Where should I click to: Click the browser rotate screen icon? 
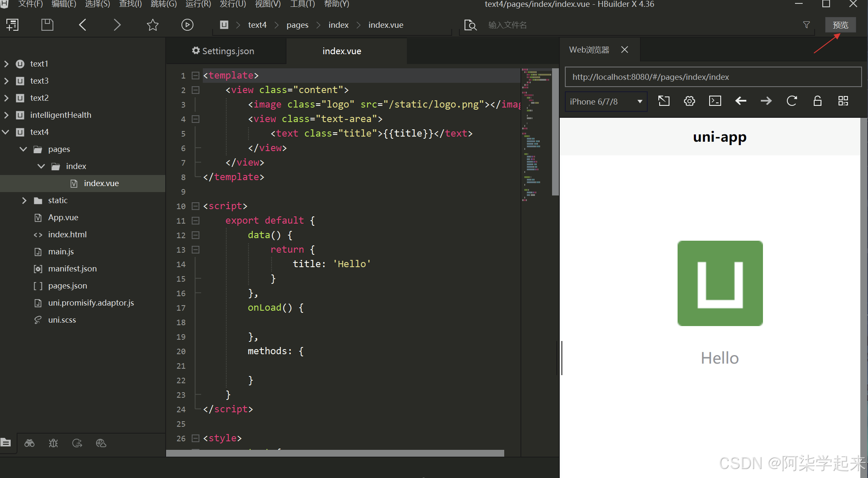pos(664,101)
